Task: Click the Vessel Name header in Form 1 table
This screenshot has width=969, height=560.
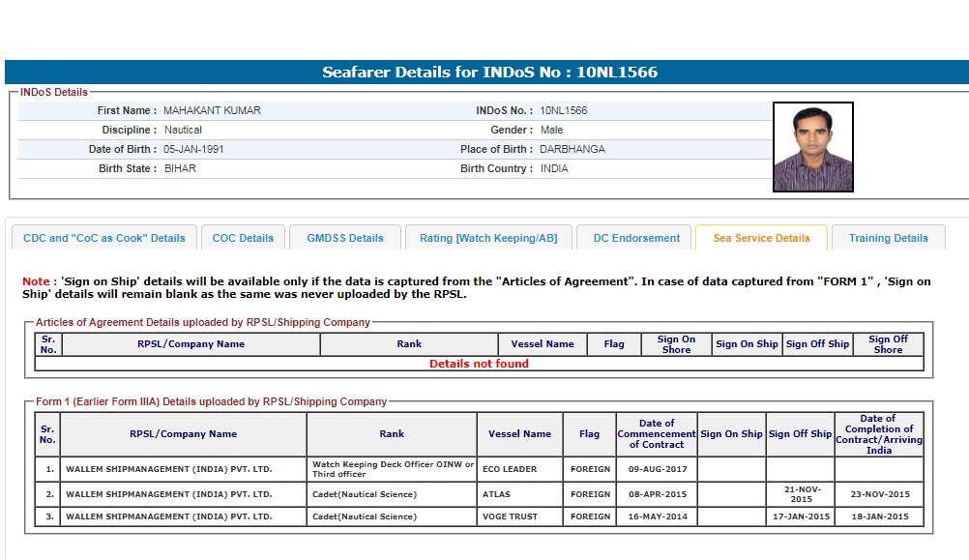Action: pos(519,434)
